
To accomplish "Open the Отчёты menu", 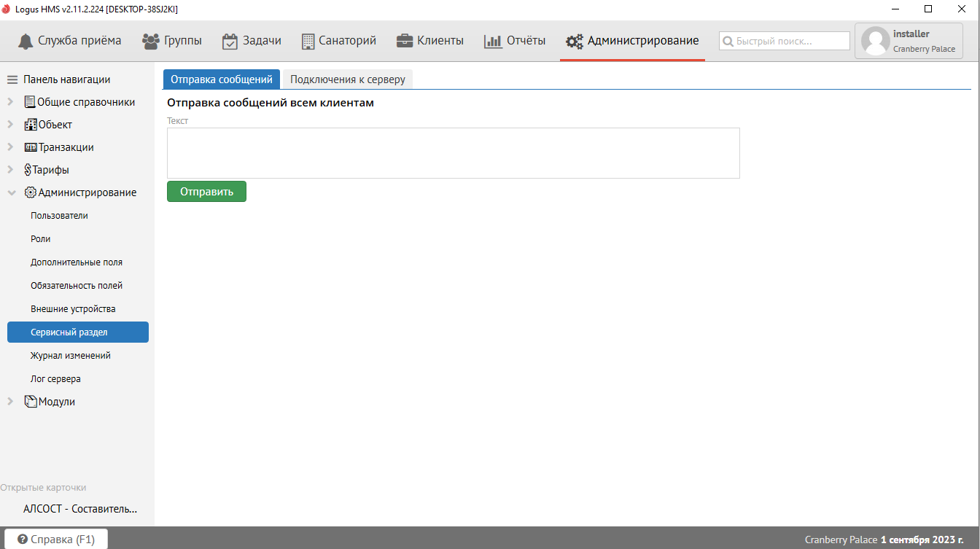I will (515, 41).
